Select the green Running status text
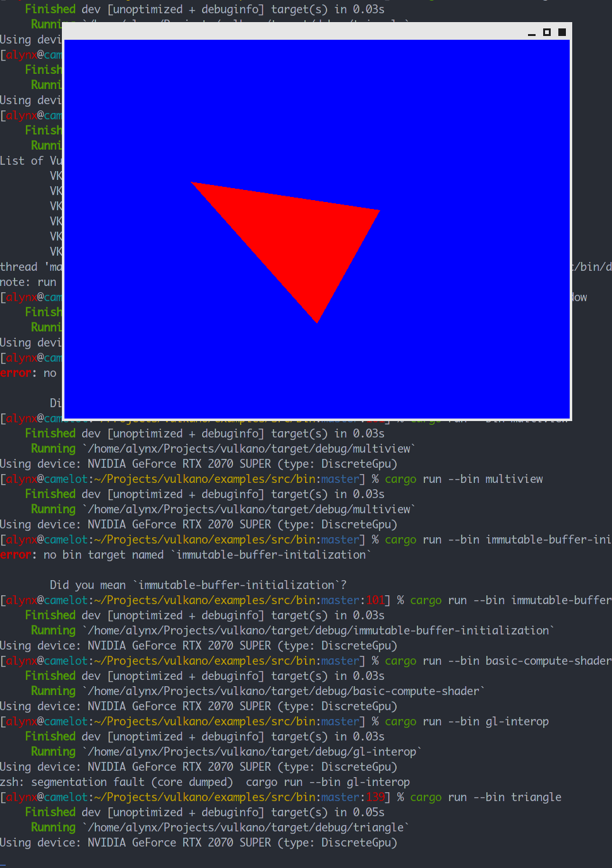 coord(53,827)
